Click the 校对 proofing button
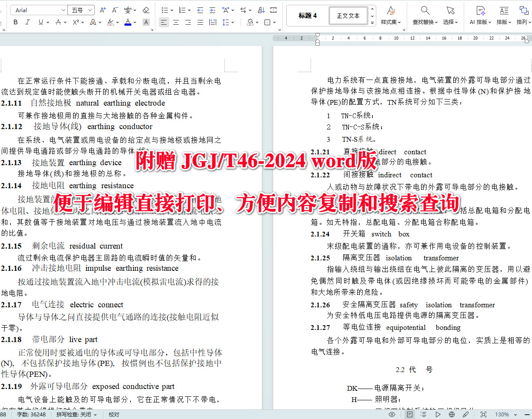 pyautogui.click(x=114, y=414)
